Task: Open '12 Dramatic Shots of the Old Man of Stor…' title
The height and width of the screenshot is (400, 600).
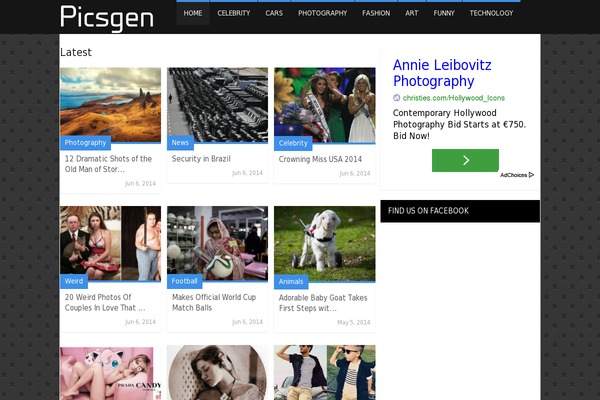Action: [108, 164]
